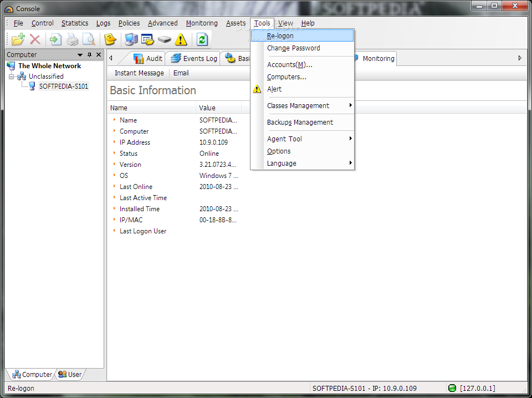Image resolution: width=532 pixels, height=398 pixels.
Task: Switch to the Audit tab
Action: 148,58
